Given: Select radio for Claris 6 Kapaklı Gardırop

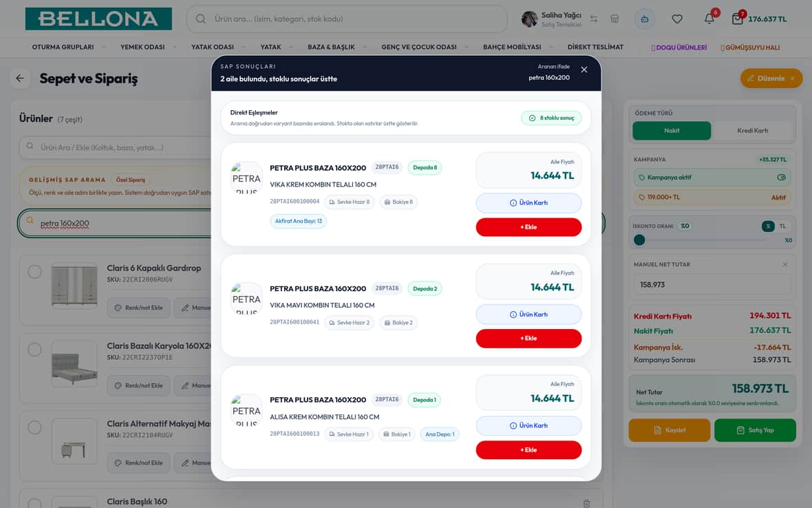Looking at the screenshot, I should click(x=34, y=271).
